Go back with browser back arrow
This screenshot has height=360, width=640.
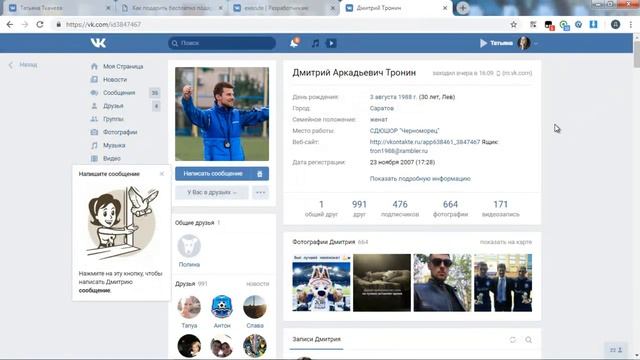point(10,24)
